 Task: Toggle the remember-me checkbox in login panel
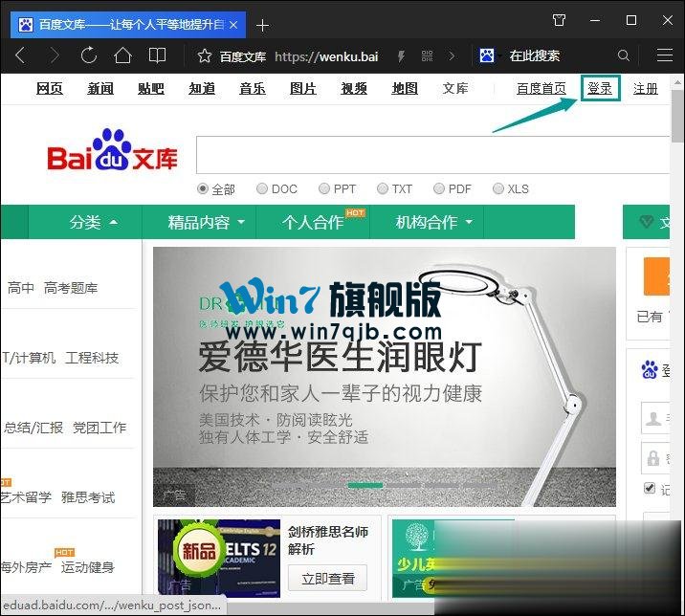(650, 488)
